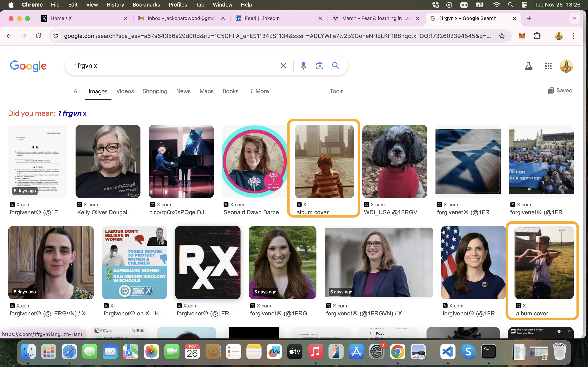Viewport: 588px width, 367px height.
Task: Open the Tools filter button
Action: tap(336, 91)
